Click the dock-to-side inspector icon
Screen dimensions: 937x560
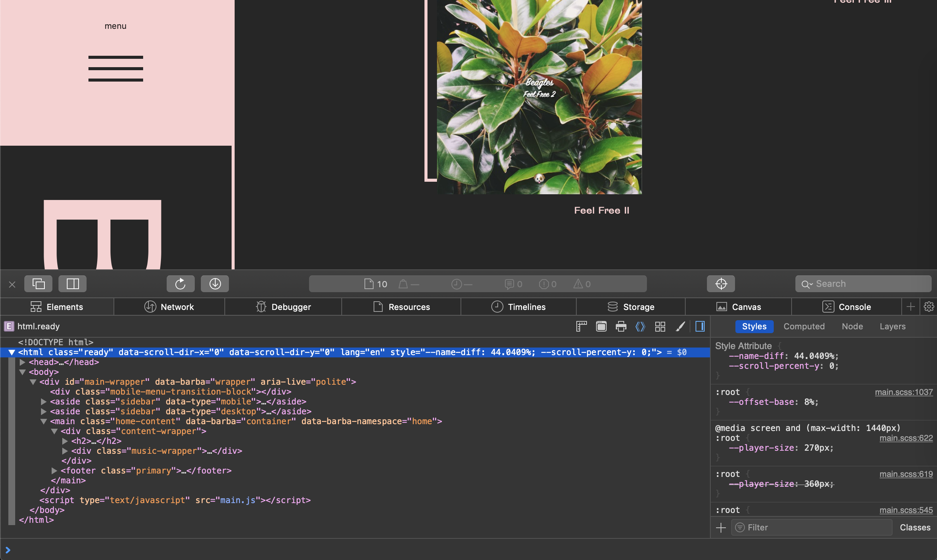click(73, 284)
